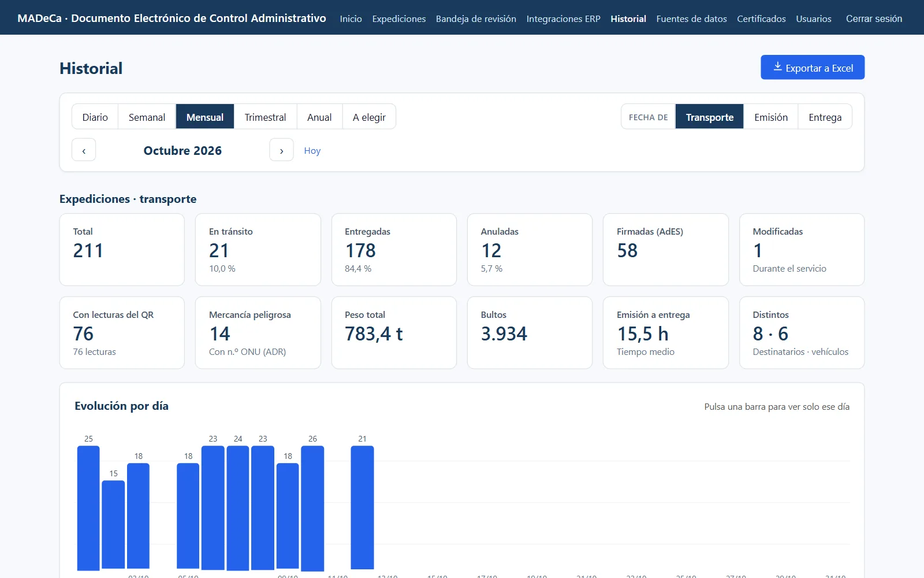Image resolution: width=924 pixels, height=578 pixels.
Task: Filter by Transporte date
Action: point(710,117)
